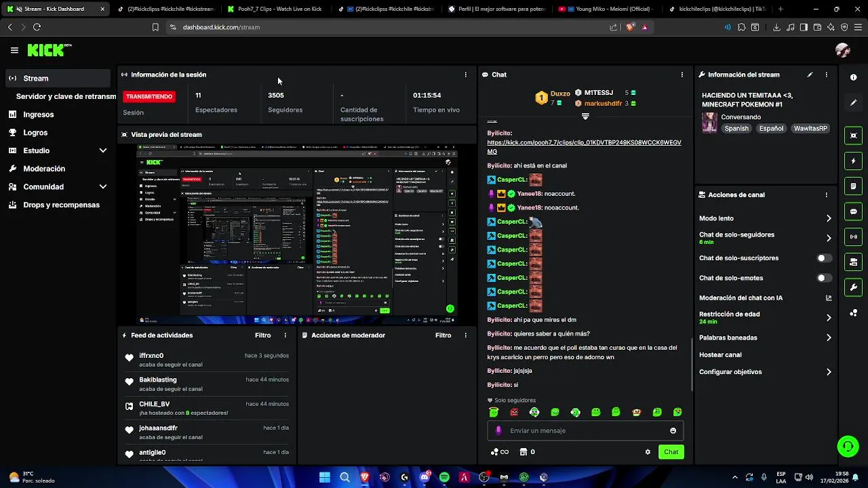Open the Chat panel options menu

(682, 75)
